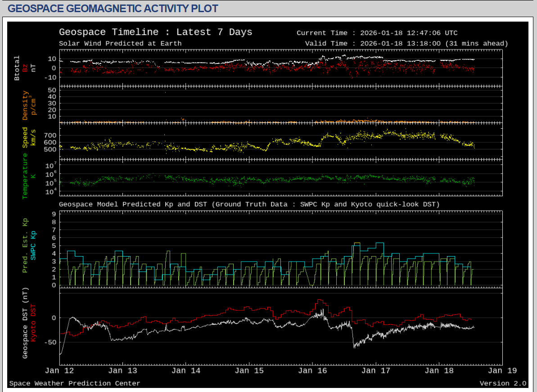Click the orange Density axis label
The image size is (537, 392).
(25, 106)
